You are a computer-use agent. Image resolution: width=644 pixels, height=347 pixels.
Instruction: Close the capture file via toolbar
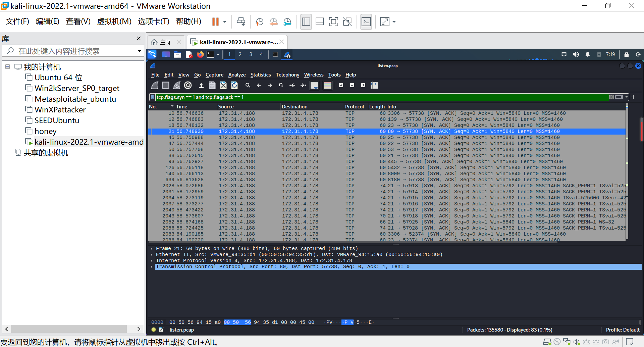click(x=223, y=86)
